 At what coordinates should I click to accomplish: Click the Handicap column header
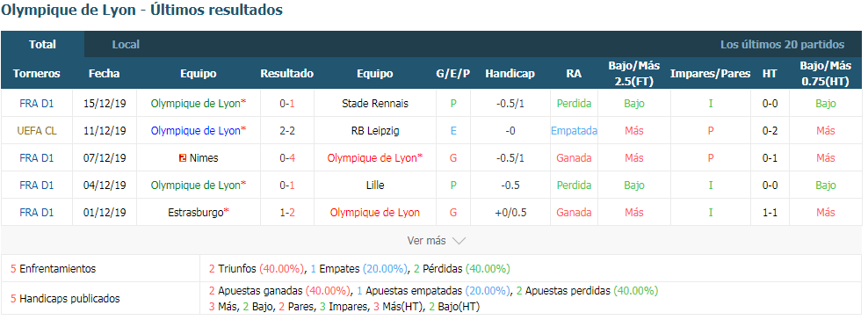point(510,74)
